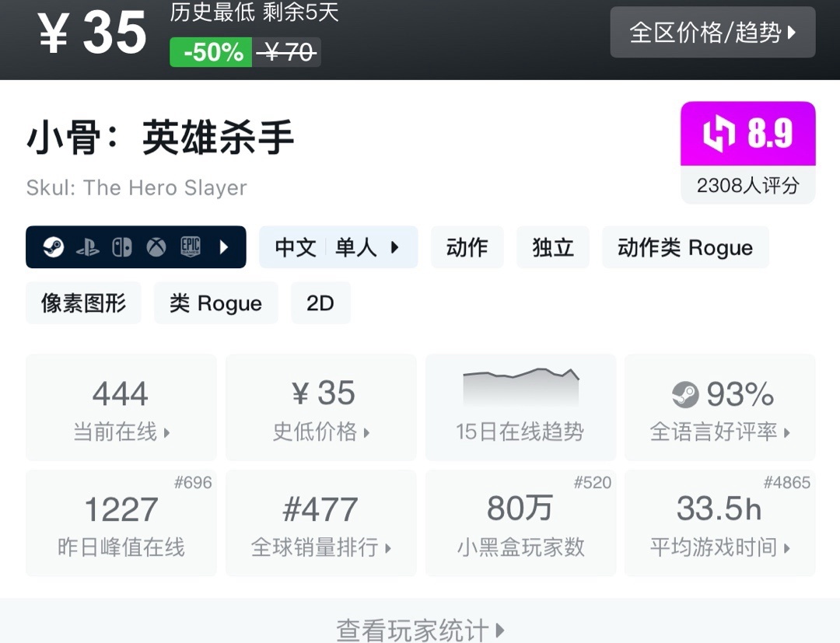Click the 历史最低 剩余5天 label
This screenshot has height=643, width=840.
tap(254, 13)
